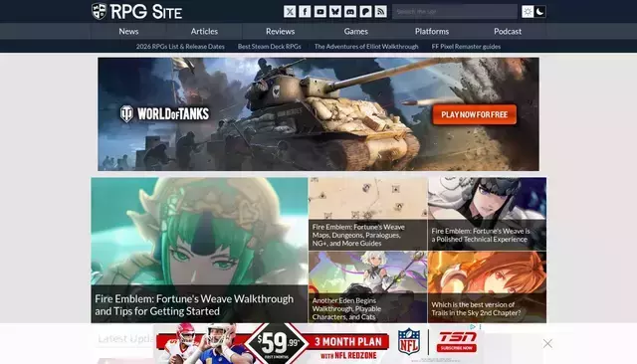
Task: Open Best Steam Deck RPGs link
Action: tap(270, 47)
